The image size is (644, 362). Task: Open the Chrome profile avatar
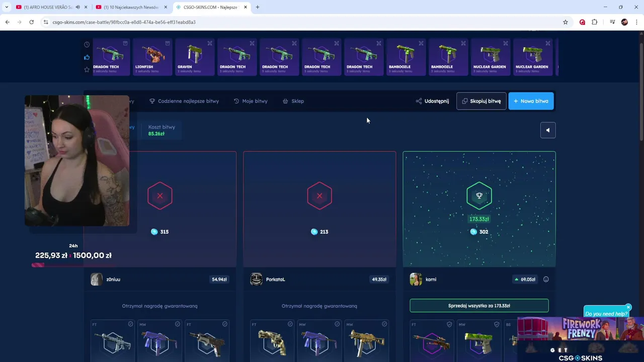[x=624, y=22]
